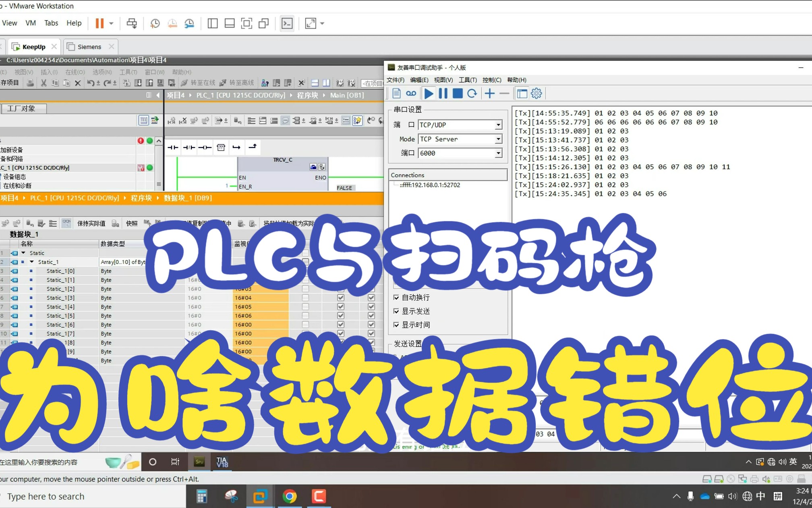This screenshot has height=508, width=812.
Task: Enter VMware full screen mode icon
Action: (x=246, y=23)
